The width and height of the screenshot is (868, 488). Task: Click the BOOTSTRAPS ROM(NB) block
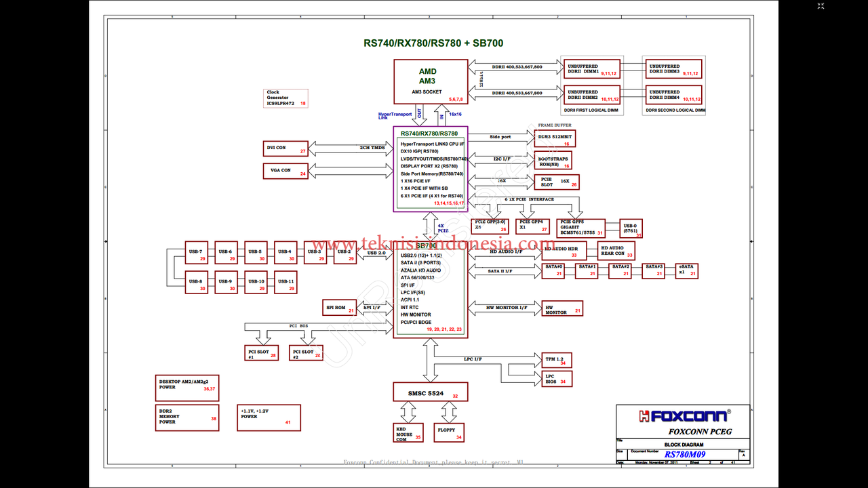[x=555, y=161]
